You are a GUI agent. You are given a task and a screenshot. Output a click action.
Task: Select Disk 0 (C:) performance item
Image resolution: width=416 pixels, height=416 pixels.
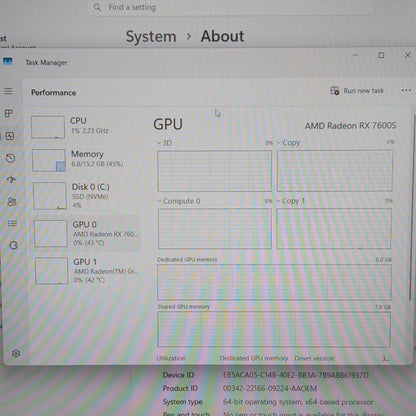86,196
